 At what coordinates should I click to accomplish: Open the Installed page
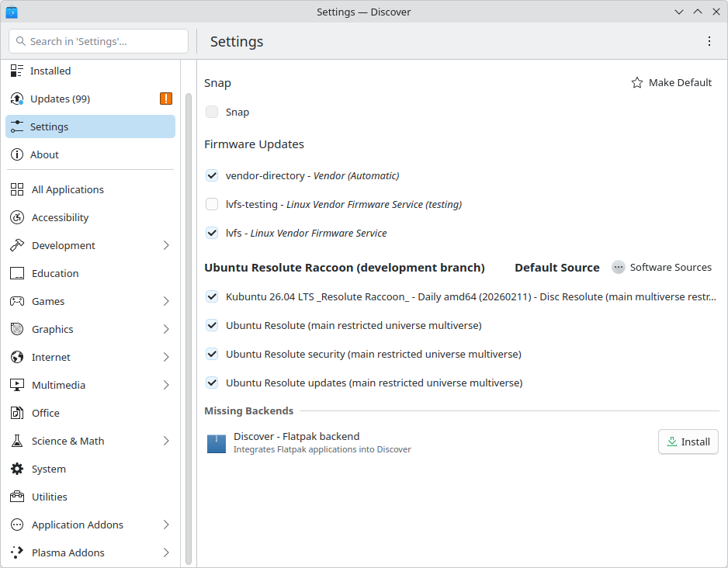[x=50, y=71]
